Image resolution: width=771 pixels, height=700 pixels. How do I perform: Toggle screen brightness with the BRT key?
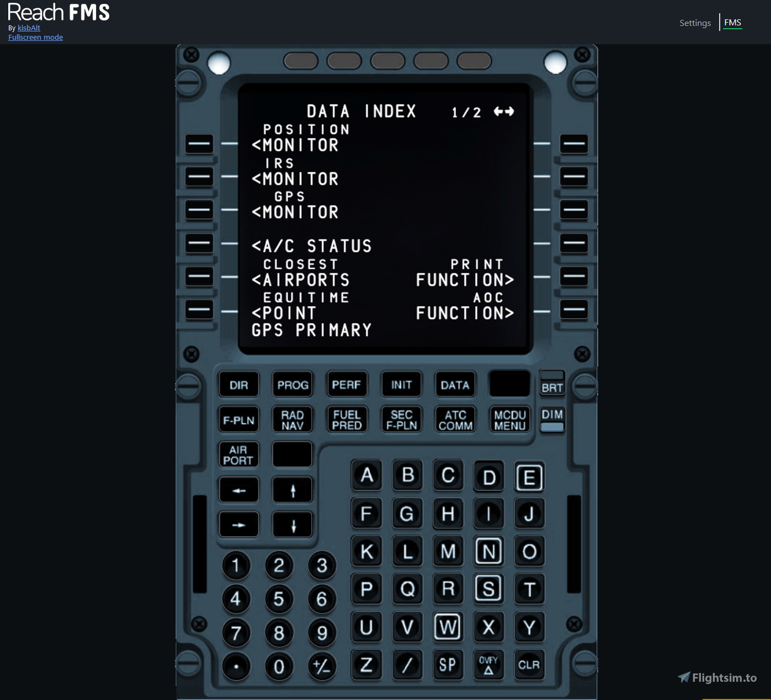pyautogui.click(x=552, y=384)
